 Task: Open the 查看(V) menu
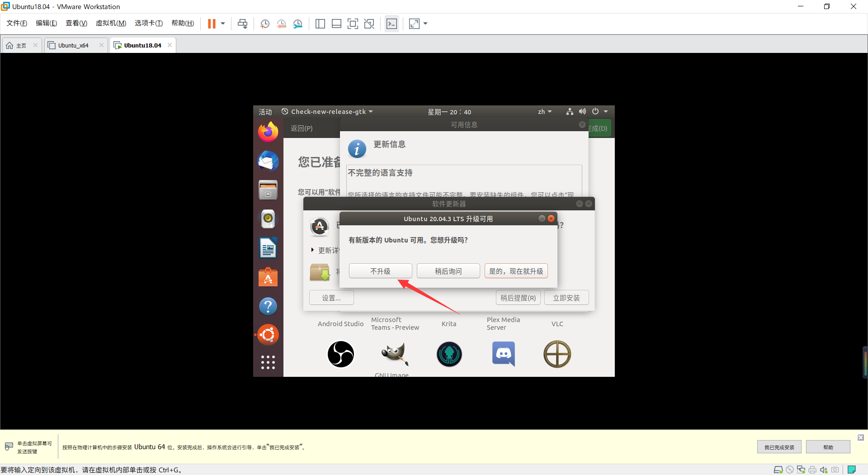coord(76,23)
